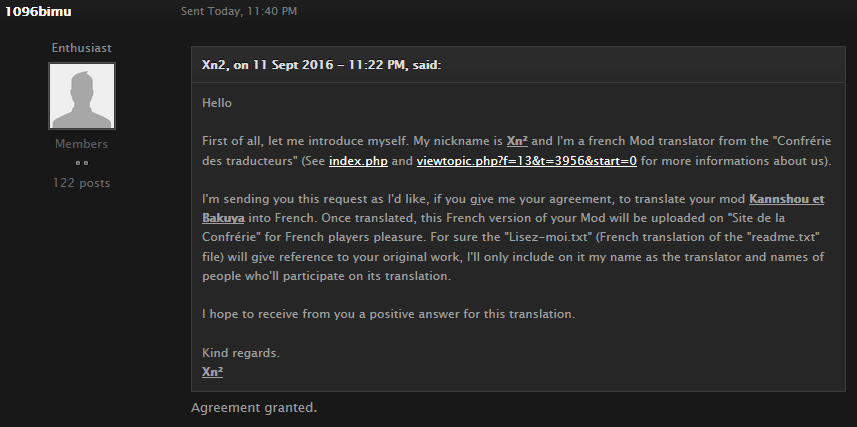Follow the viewtopic.php?f=13&t=3956&start=0 link
857x427 pixels.
[x=526, y=161]
